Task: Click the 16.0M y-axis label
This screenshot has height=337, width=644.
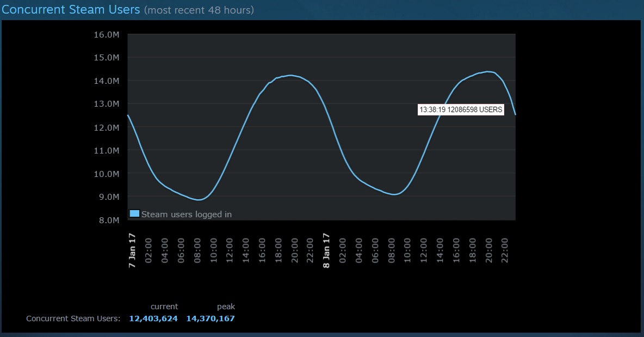Action: pos(107,34)
